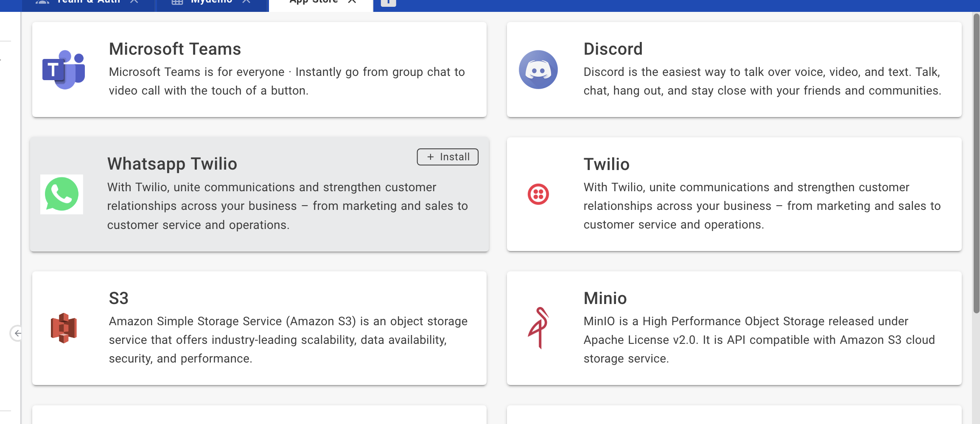Click the Minio card title
Viewport: 980px width, 424px height.
tap(605, 298)
